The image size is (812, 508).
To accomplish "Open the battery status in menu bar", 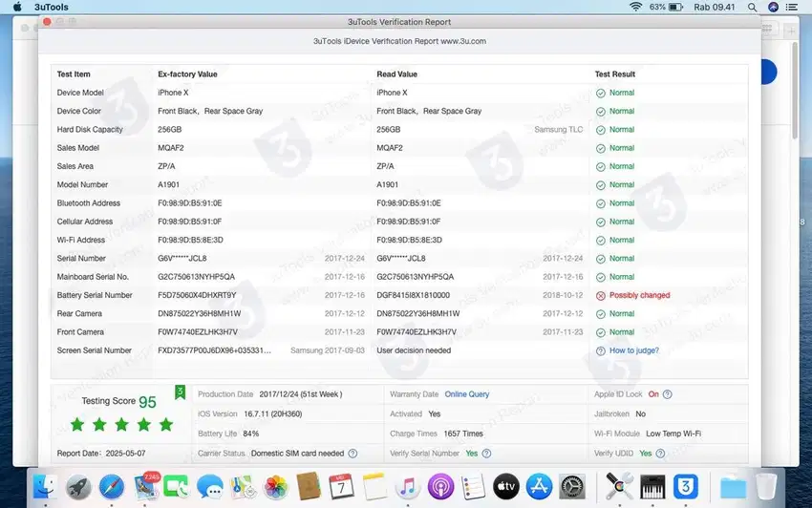I will coord(675,8).
